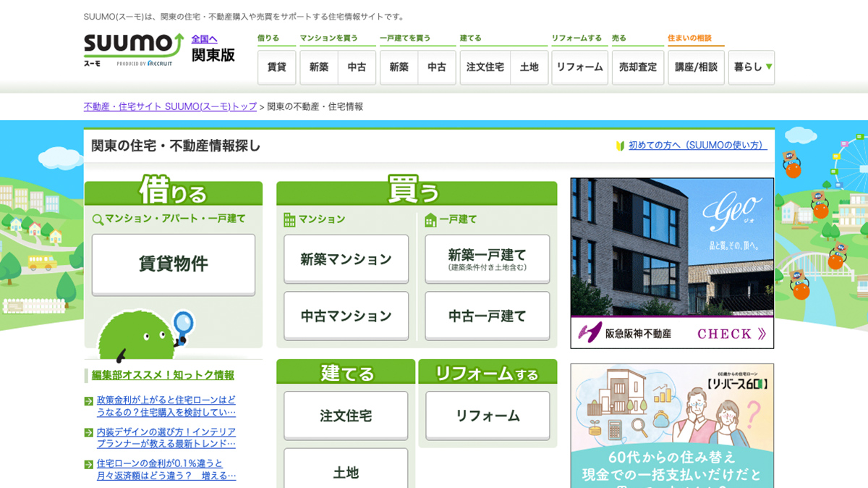This screenshot has height=488, width=868.
Task: Click the 借りる section header
Action: 174,191
